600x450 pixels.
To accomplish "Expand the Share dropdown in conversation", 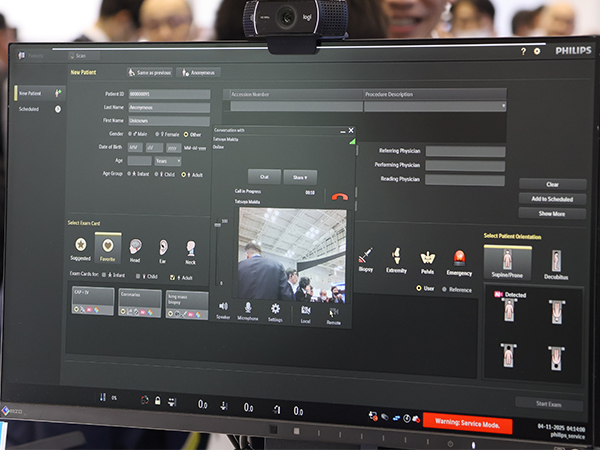I will point(299,176).
